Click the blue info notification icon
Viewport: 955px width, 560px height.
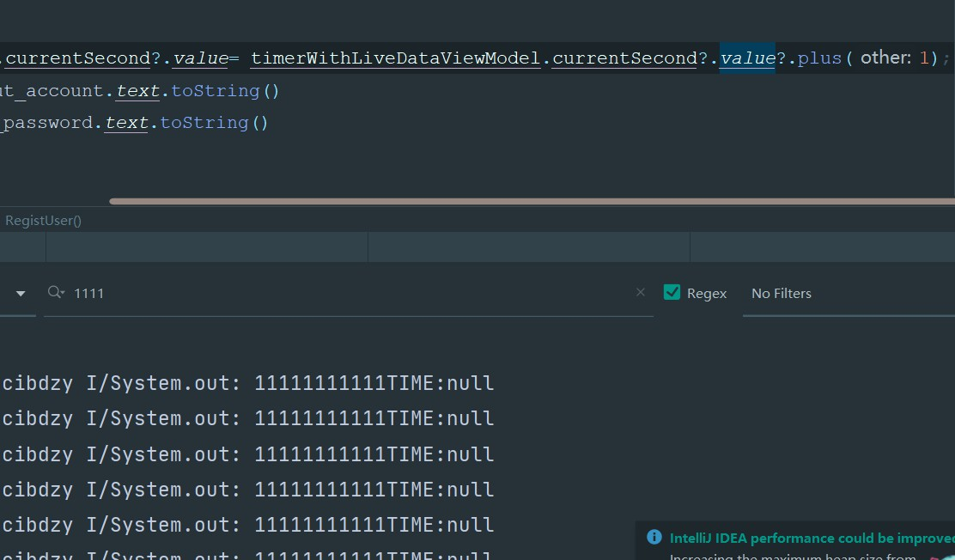click(x=654, y=538)
